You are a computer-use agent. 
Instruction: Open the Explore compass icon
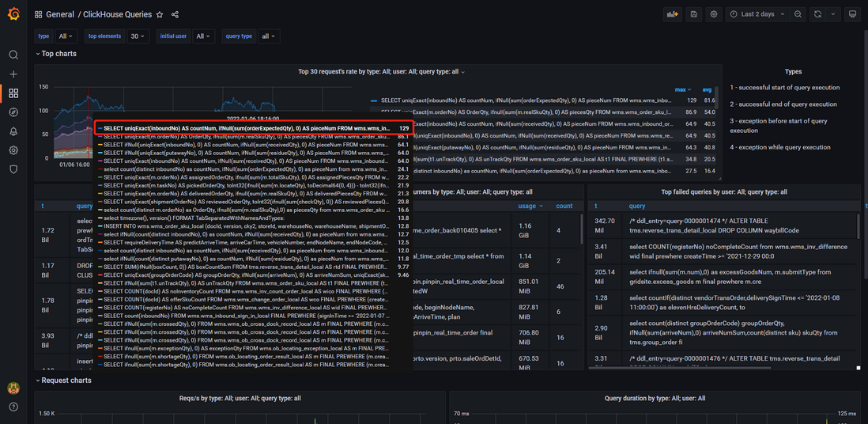(x=14, y=112)
